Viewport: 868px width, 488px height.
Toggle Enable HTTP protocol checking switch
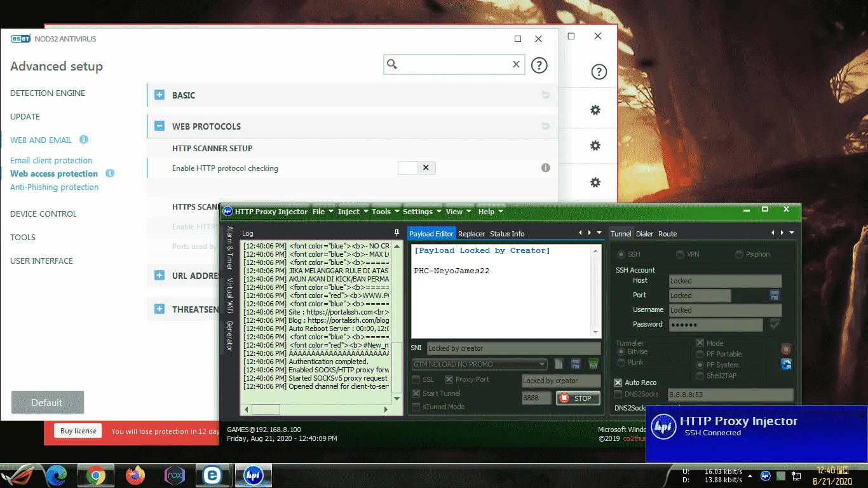pos(417,168)
